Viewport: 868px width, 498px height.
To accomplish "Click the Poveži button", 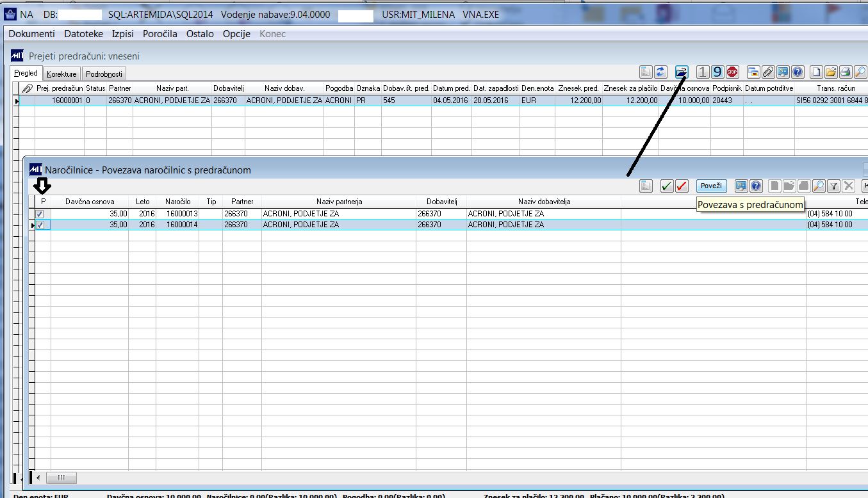I will [x=712, y=186].
